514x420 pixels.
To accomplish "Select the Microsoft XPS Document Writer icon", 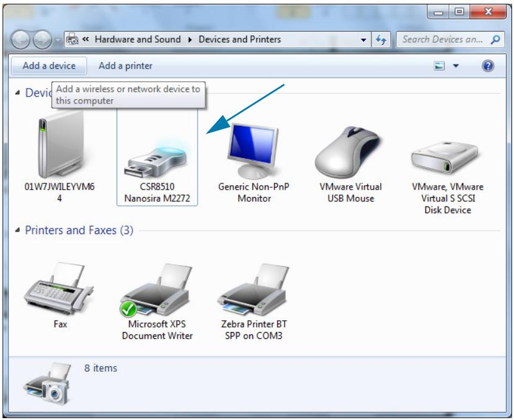I will click(156, 291).
